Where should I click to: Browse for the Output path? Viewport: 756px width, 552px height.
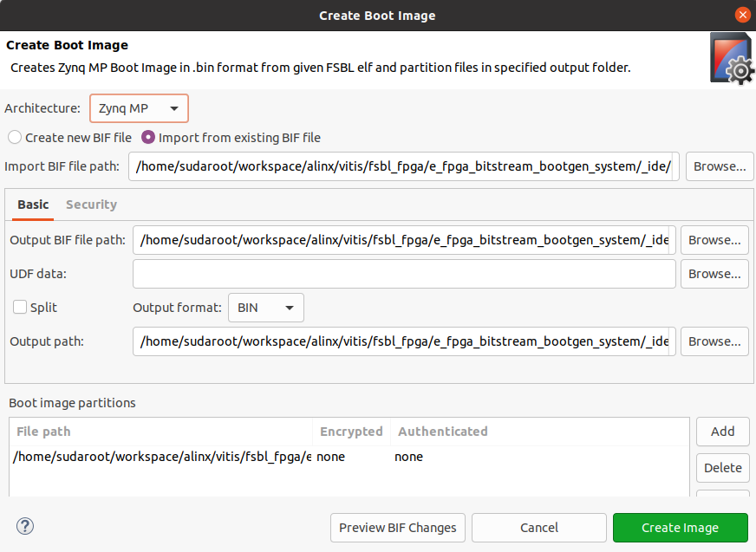714,341
